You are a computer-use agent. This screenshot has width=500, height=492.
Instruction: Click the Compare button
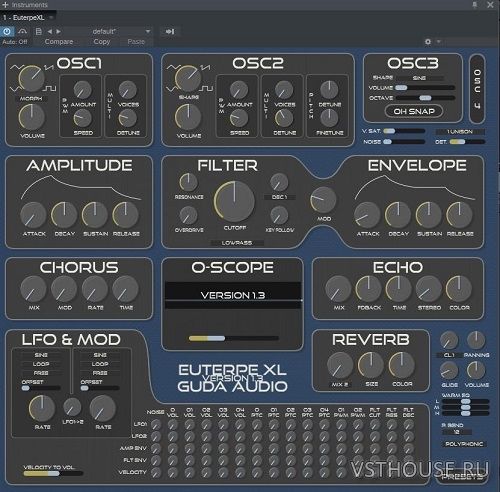click(x=59, y=42)
